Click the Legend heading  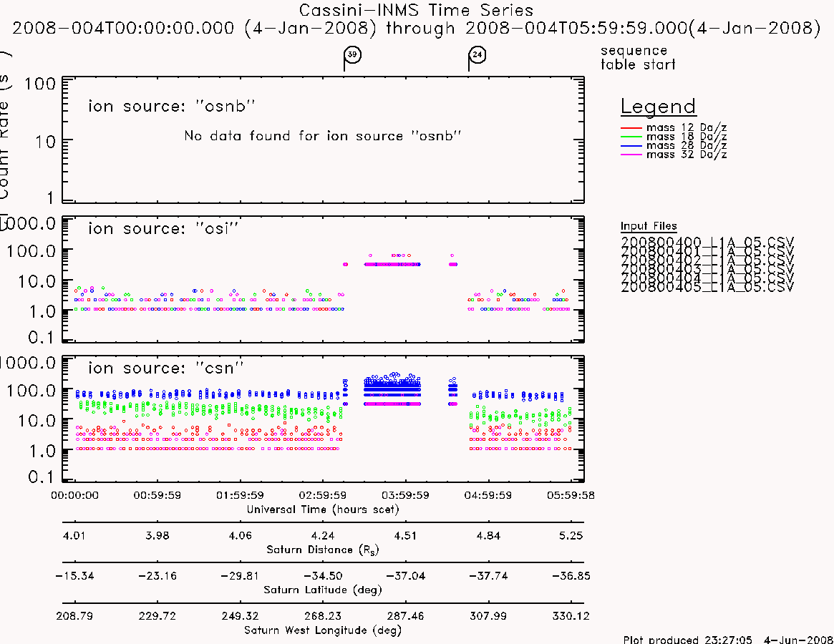pos(658,107)
